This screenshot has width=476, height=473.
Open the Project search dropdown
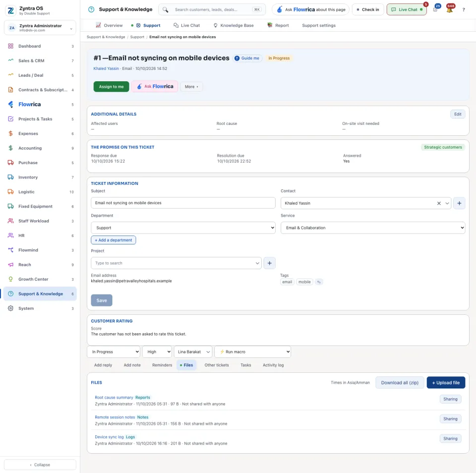click(x=176, y=263)
